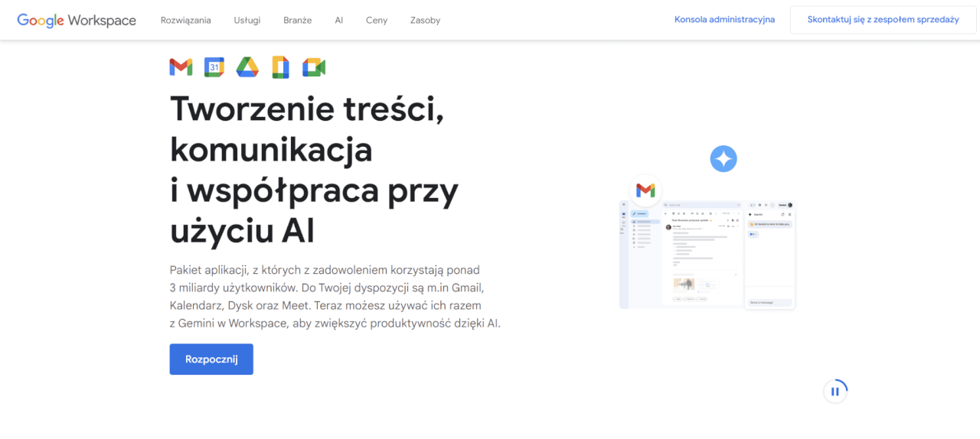Open the Branże menu
Image resolution: width=980 pixels, height=439 pixels.
point(297,21)
